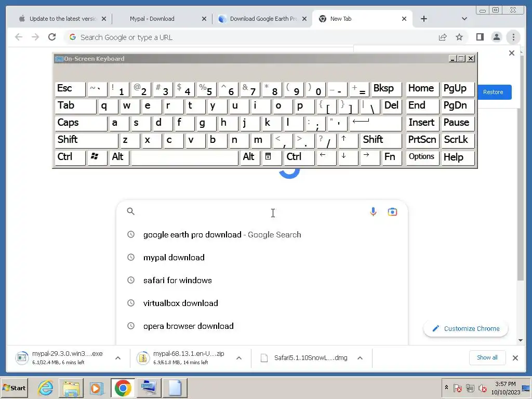Image resolution: width=532 pixels, height=399 pixels.
Task: Choose 'opera browser download' suggestion
Action: pyautogui.click(x=262, y=326)
